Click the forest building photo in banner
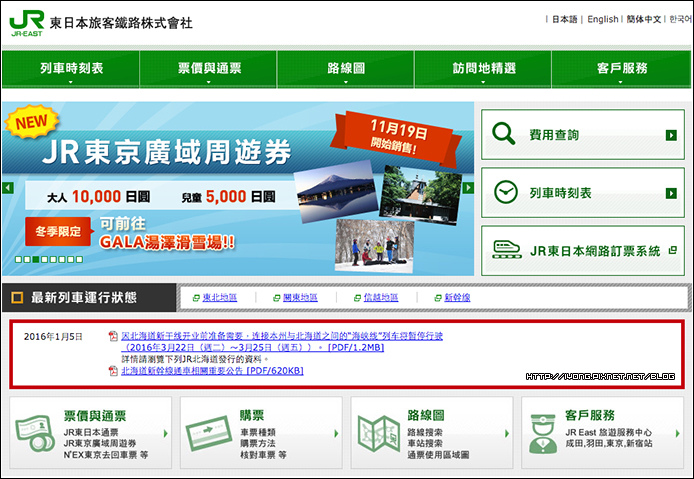This screenshot has width=694, height=479. click(421, 195)
